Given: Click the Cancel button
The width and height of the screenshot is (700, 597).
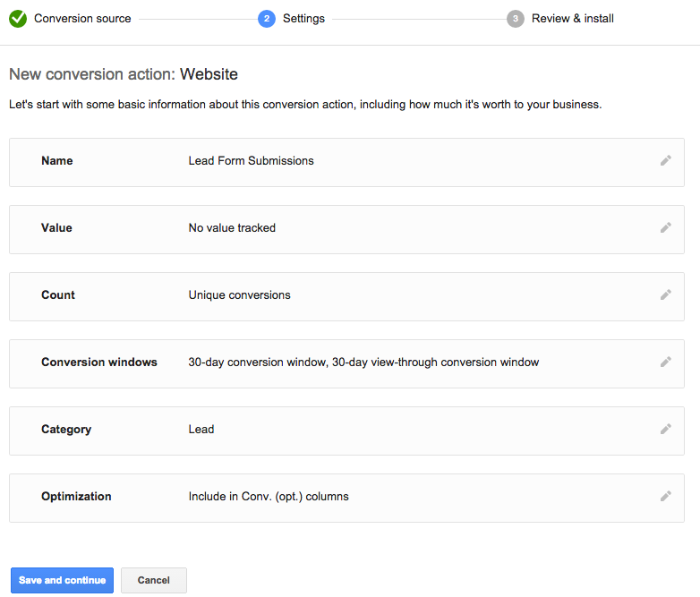Looking at the screenshot, I should [x=154, y=580].
